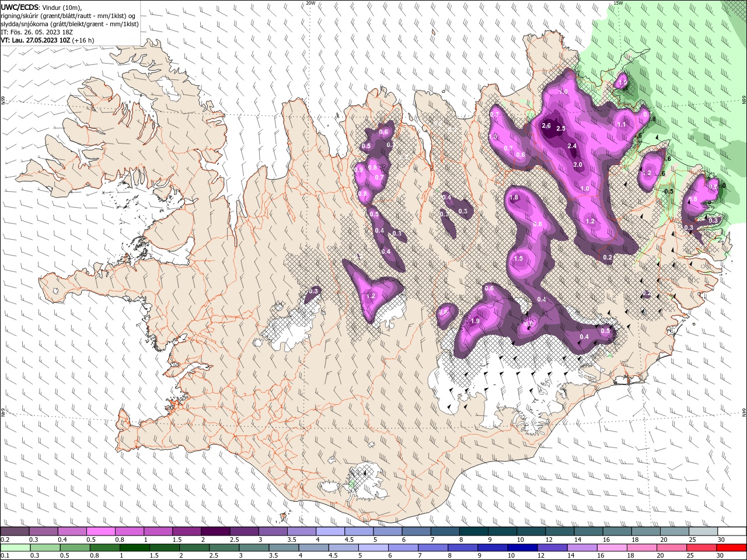747x560 pixels.
Task: Click the darkest purple swatch after label 2 on the snow scale
Action: tap(215, 531)
